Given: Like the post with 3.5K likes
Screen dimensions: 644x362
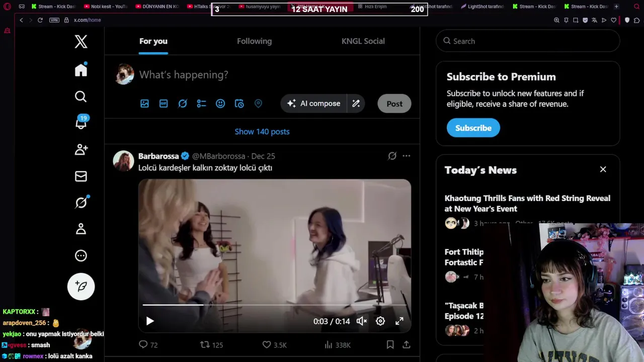Looking at the screenshot, I should pyautogui.click(x=274, y=345).
